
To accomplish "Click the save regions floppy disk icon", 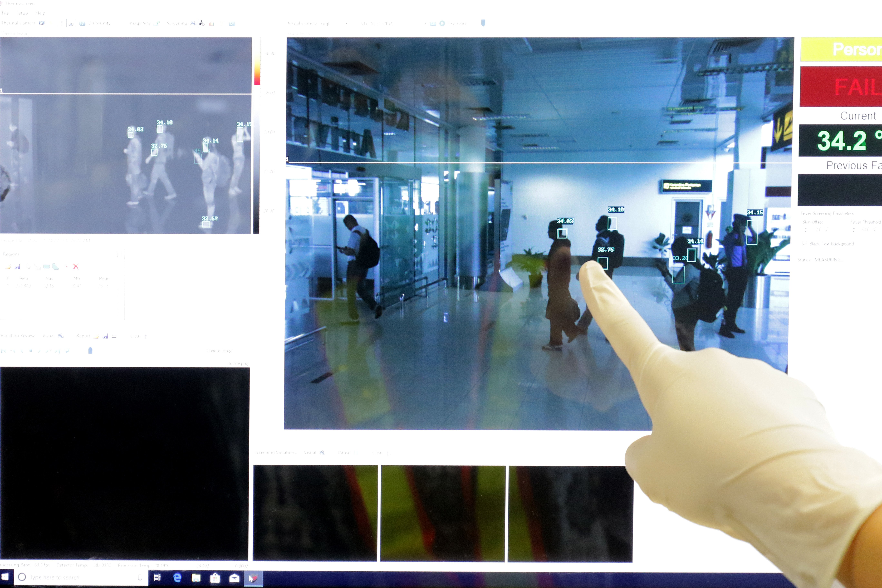I will (17, 267).
